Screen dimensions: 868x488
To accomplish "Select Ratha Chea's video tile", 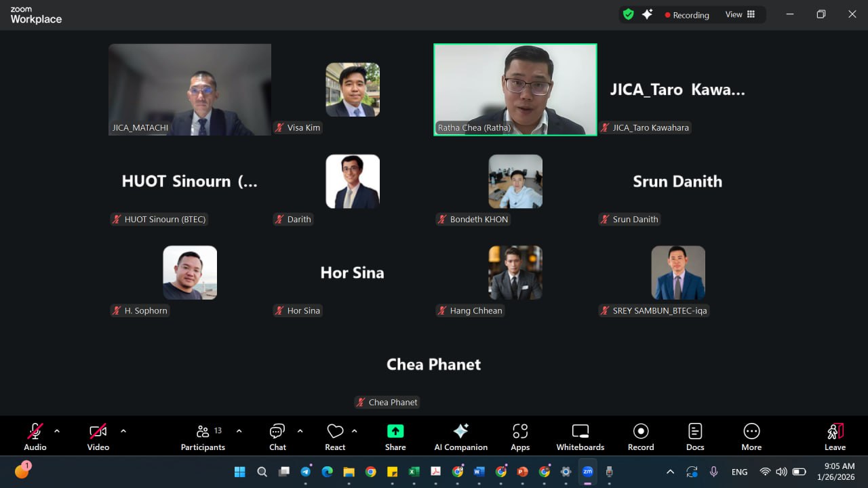I will 515,89.
